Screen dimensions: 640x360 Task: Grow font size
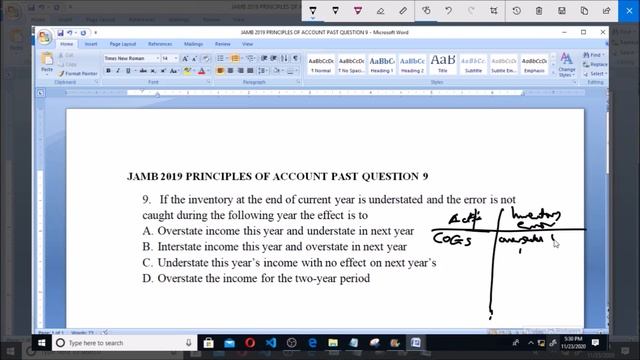[185, 58]
